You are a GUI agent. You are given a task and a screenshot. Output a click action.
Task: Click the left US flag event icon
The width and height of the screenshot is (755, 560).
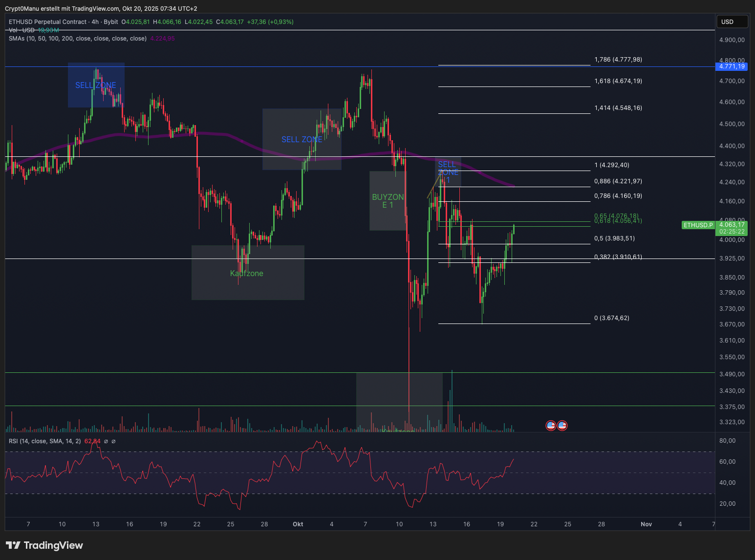[x=551, y=426]
